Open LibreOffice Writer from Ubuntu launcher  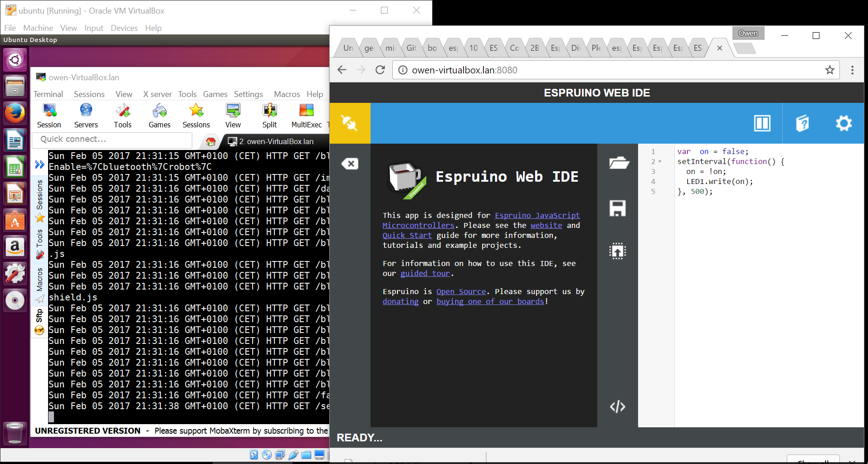click(15, 140)
